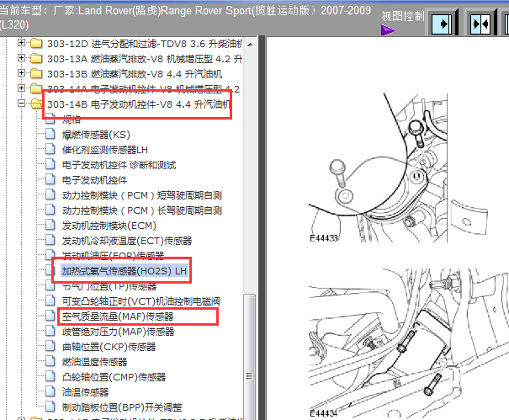Click the tree panel scrollbar thumb
Image resolution: width=509 pixels, height=420 pixels.
pos(250,357)
